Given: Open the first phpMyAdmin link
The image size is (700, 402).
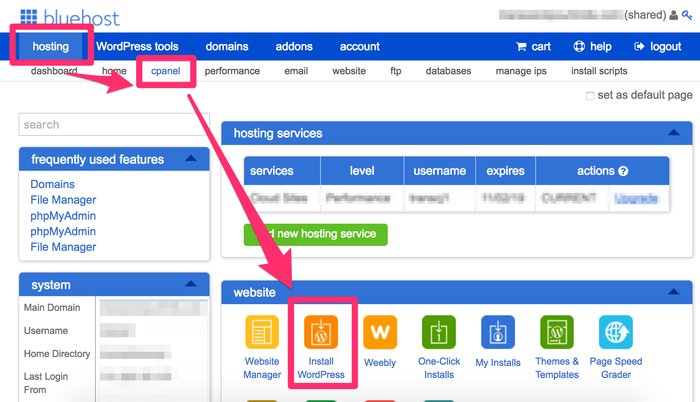Looking at the screenshot, I should tap(63, 216).
